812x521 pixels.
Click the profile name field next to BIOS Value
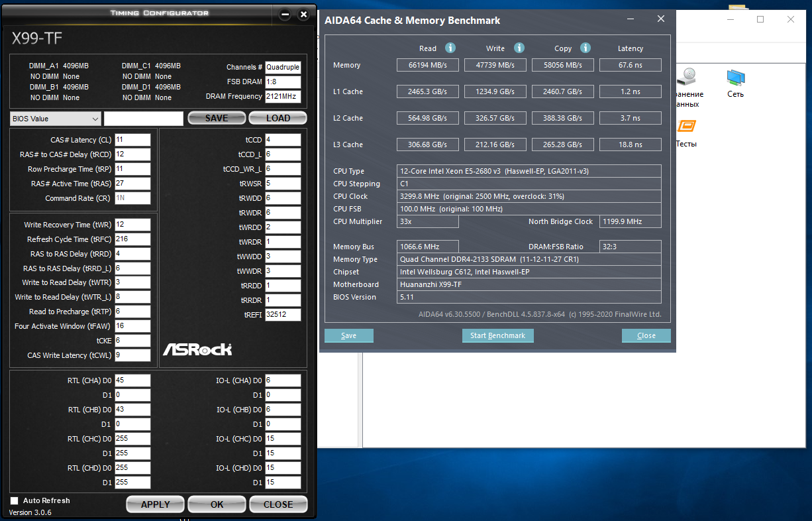coord(143,119)
